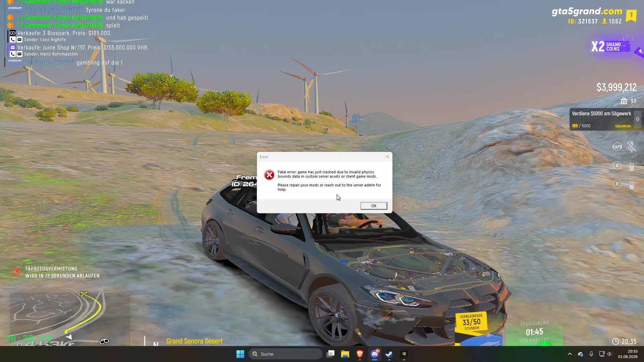The width and height of the screenshot is (644, 362).
Task: Click the gta5grand.com logo
Action: pos(587,11)
